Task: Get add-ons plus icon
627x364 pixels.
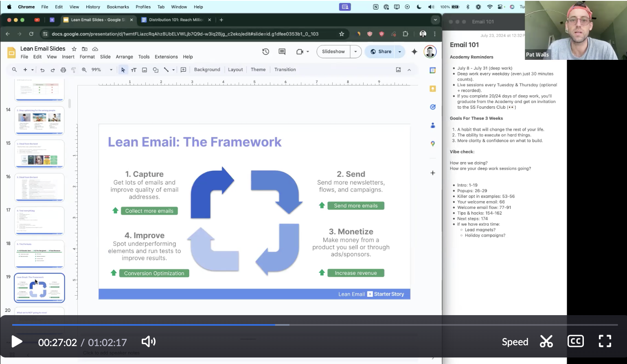Action: pyautogui.click(x=433, y=173)
